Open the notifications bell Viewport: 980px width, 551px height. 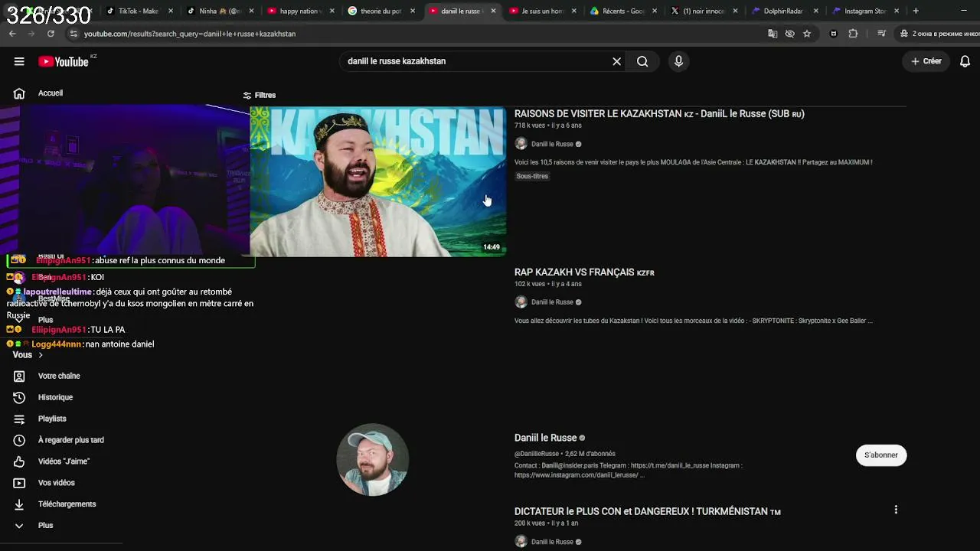[x=965, y=61]
